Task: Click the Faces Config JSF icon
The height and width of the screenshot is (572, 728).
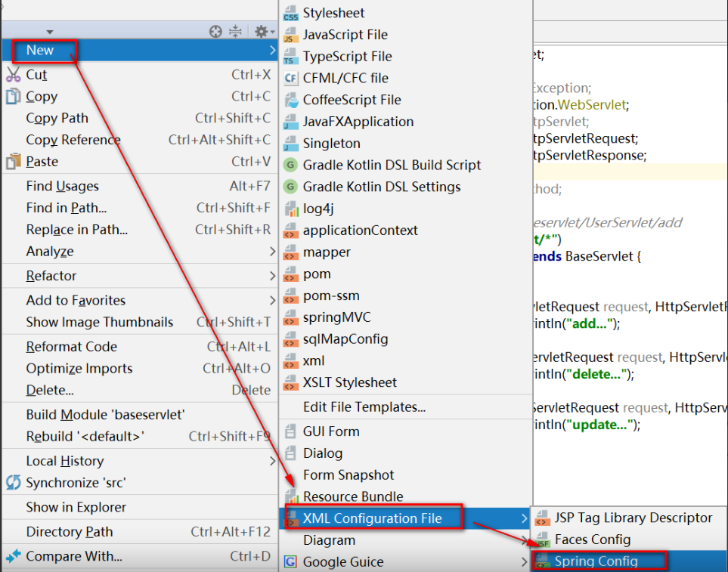Action: coord(541,540)
